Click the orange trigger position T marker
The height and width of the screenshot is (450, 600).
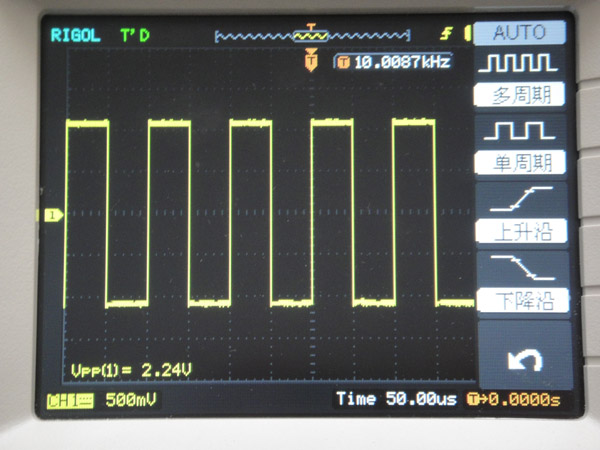pos(311,62)
